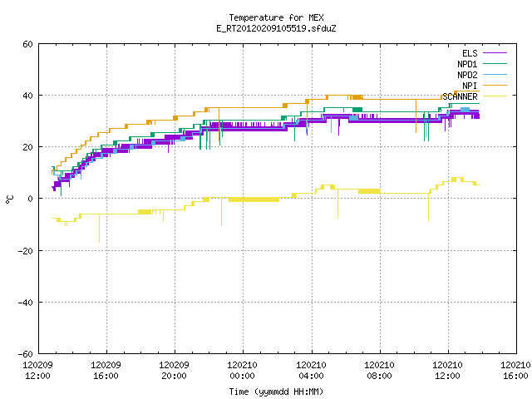The image size is (532, 399).
Task: Click the chart title Temperature for MEX
Action: [x=276, y=17]
